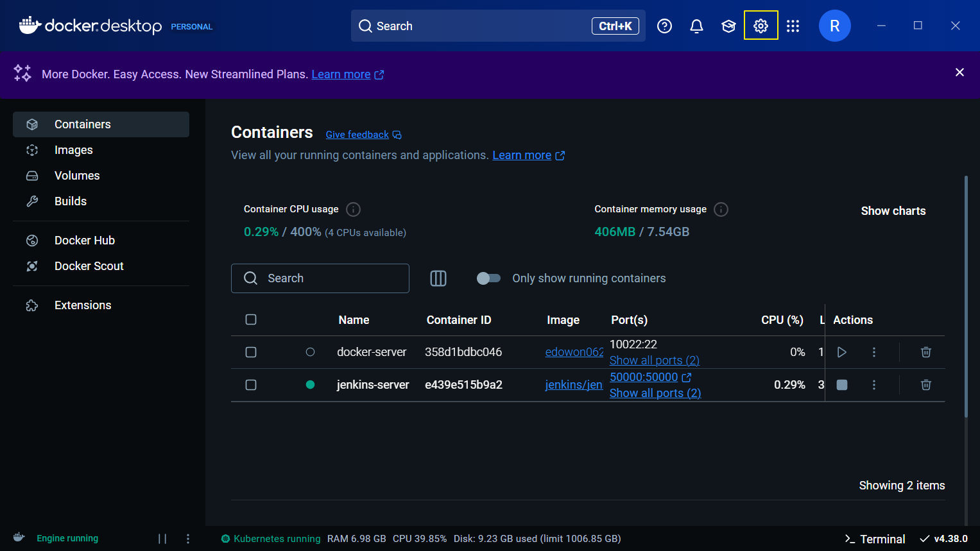Open the Settings gear icon
The width and height of the screenshot is (980, 551).
coord(761,26)
